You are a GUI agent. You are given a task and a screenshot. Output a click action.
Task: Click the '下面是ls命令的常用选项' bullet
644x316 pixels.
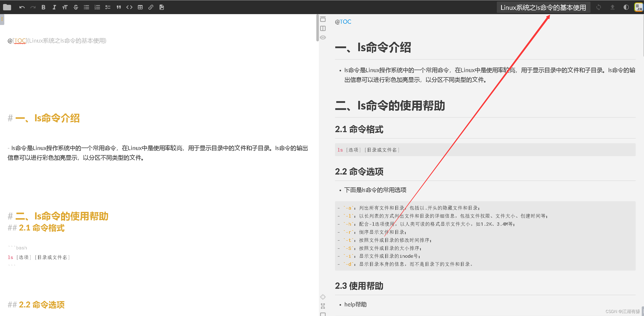pyautogui.click(x=375, y=190)
